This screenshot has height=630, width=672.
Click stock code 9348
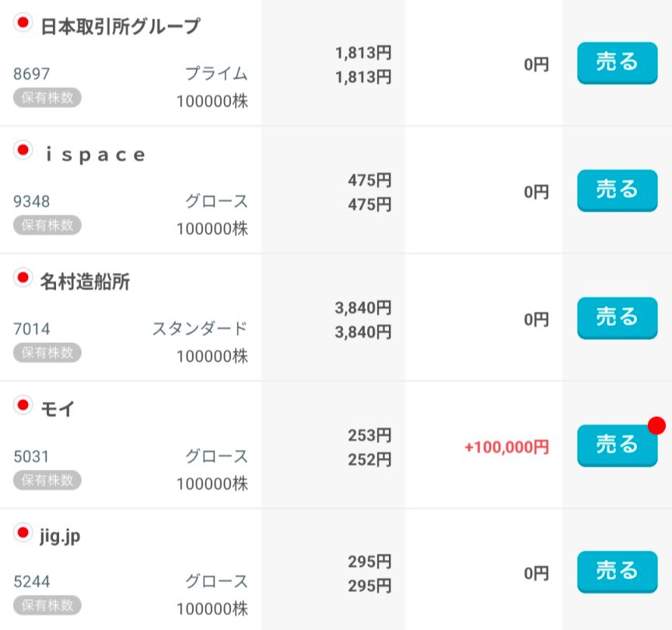(32, 201)
